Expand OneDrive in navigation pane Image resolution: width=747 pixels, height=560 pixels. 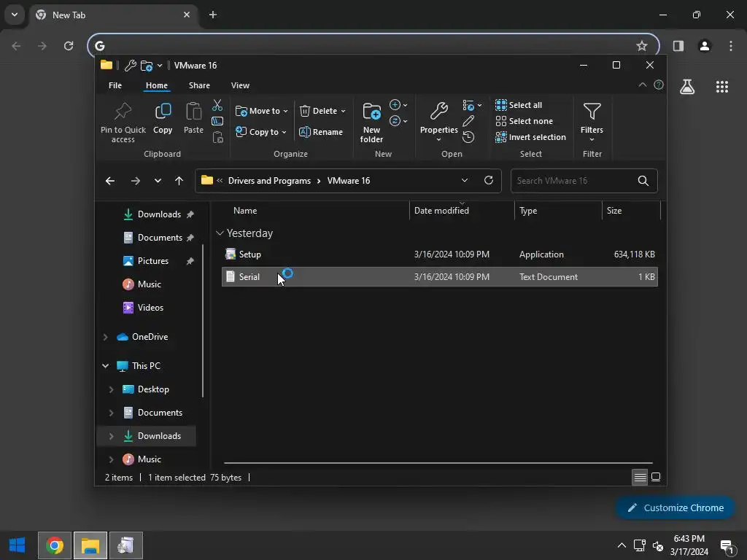[105, 337]
